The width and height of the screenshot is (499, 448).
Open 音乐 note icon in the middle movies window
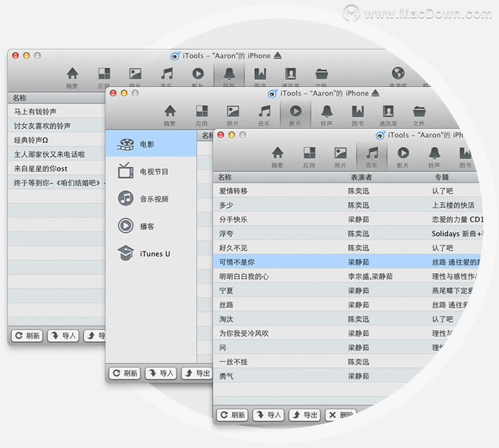(264, 113)
